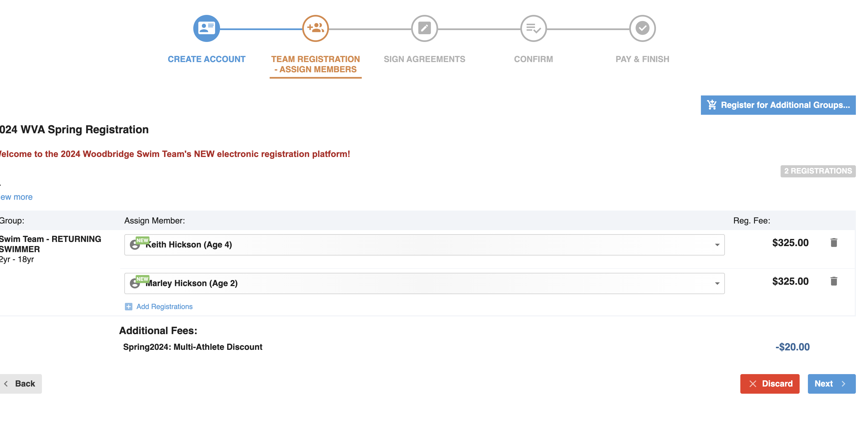This screenshot has height=421, width=868.
Task: Click dropdown arrow on Marley Hickson row
Action: coord(717,284)
